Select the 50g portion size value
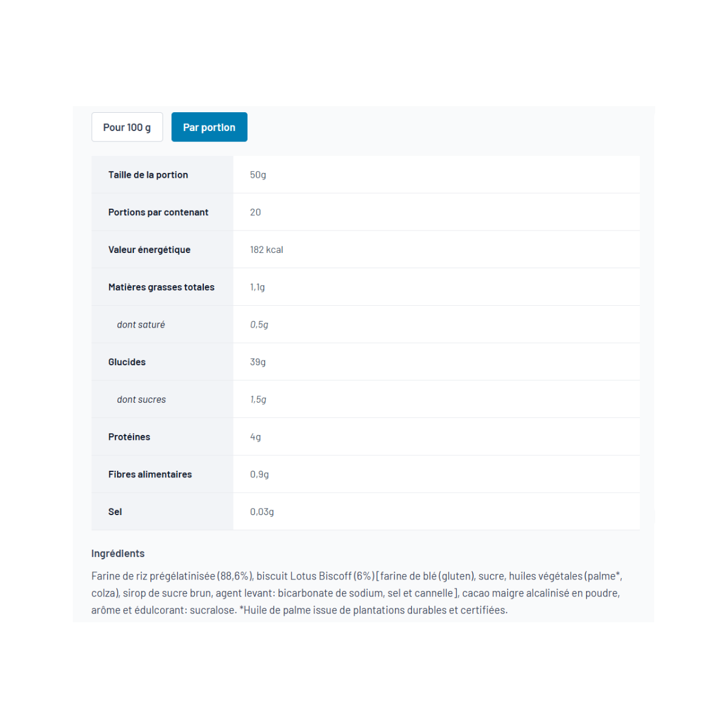Viewport: 728px width, 728px height. coord(258,175)
